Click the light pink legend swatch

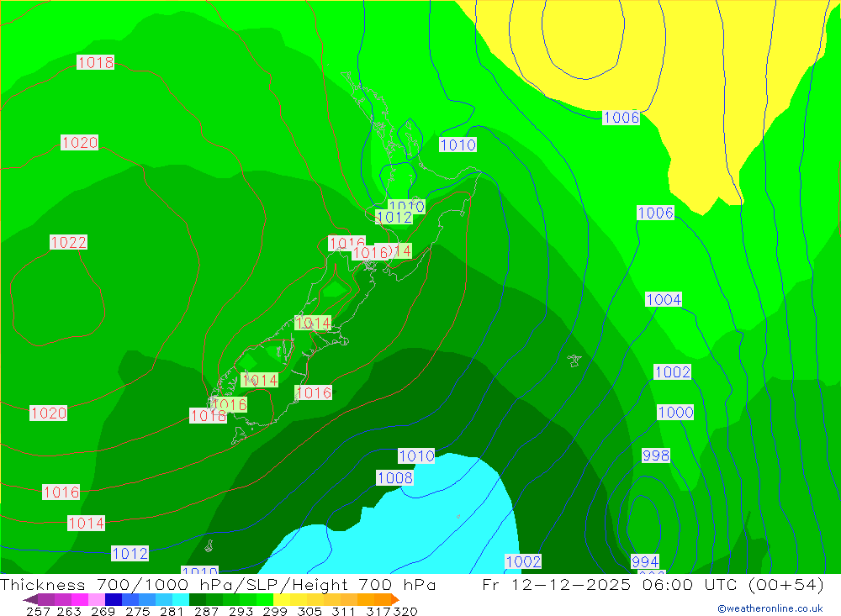click(x=97, y=599)
